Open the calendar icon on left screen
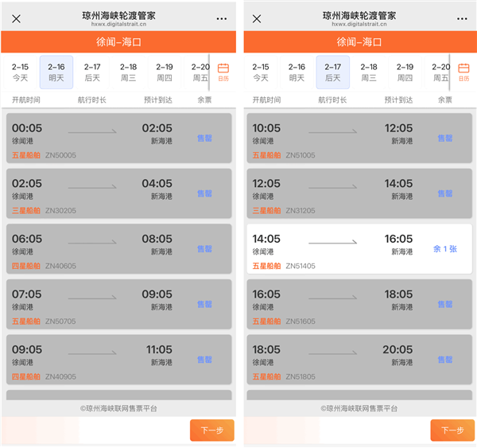Screen dimensions: 477x448 coord(223,72)
